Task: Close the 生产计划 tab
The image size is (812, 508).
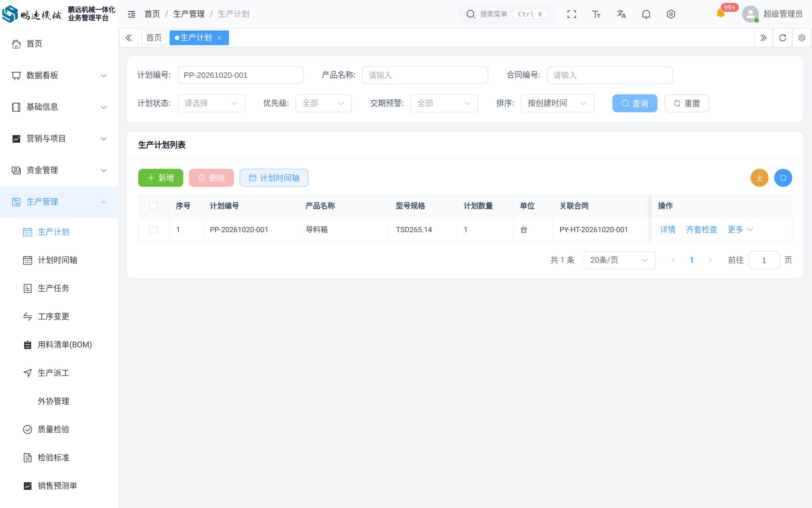Action: pos(220,38)
